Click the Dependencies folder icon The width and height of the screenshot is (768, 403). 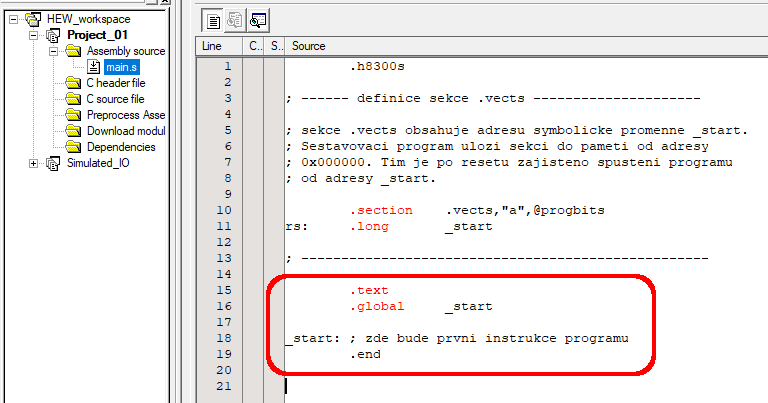click(73, 147)
